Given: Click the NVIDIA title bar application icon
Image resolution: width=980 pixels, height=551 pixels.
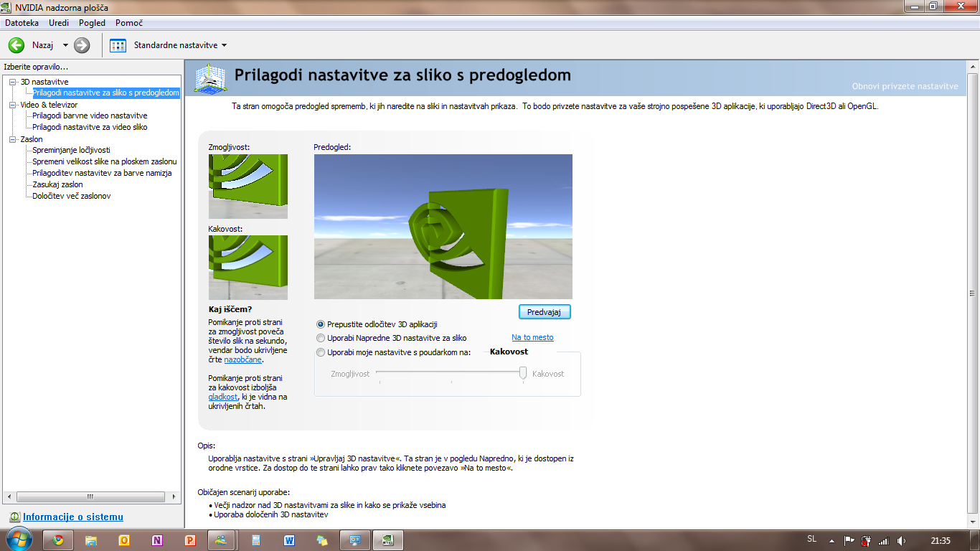Looking at the screenshot, I should click(7, 7).
